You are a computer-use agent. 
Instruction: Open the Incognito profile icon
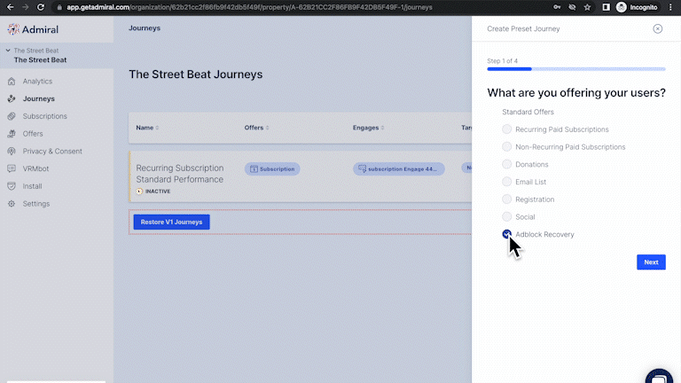tap(621, 7)
